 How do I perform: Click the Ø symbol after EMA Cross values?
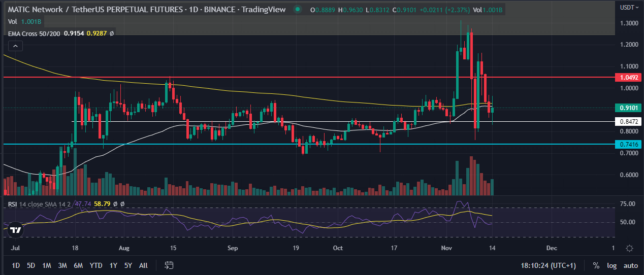(111, 33)
